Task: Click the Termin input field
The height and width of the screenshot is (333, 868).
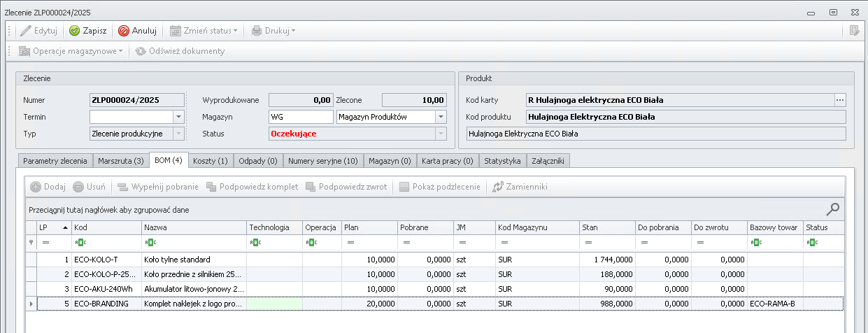Action: point(131,117)
